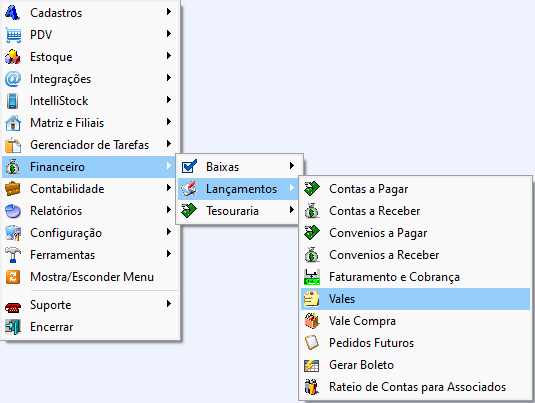Click the shopping cart PDV icon
Viewport: 535px width, 403px height.
[x=13, y=35]
